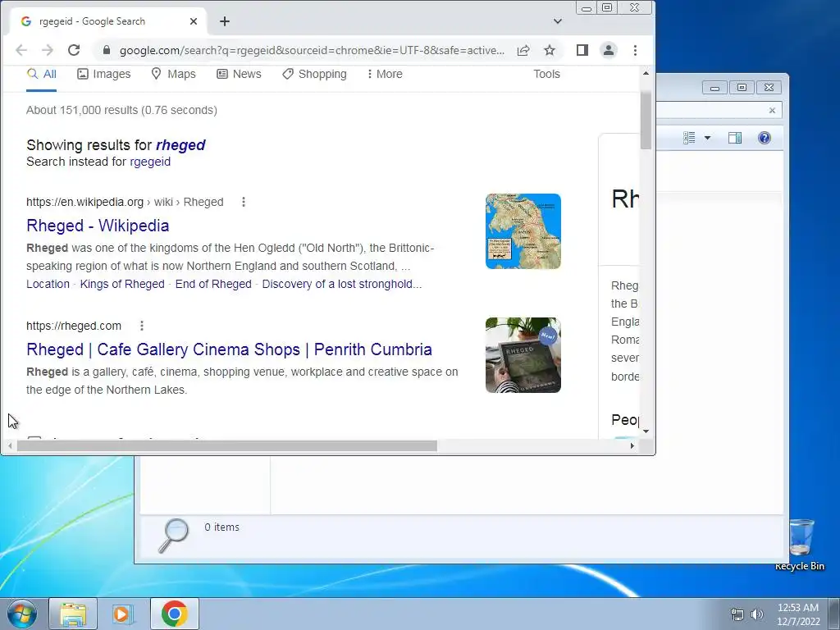Click the network tray icon
The width and height of the screenshot is (840, 630).
tap(737, 614)
